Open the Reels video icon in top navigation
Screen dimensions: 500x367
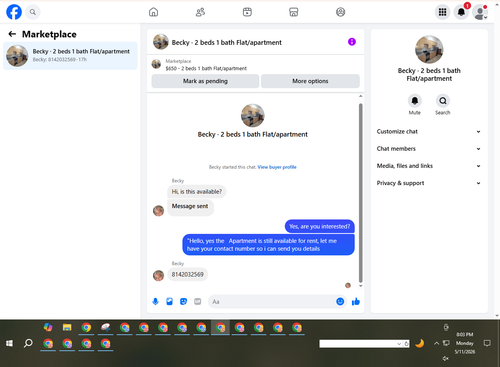[x=247, y=12]
